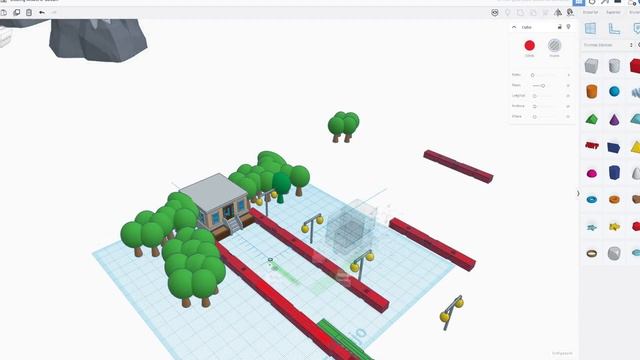This screenshot has height=360, width=640.
Task: Click the Group shapes icon
Action: (520, 13)
